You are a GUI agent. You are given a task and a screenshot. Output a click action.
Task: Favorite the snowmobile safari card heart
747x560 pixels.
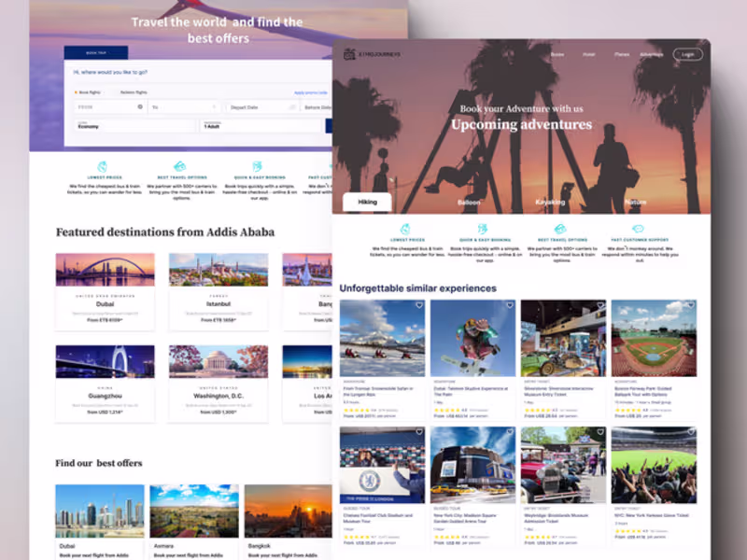click(418, 305)
